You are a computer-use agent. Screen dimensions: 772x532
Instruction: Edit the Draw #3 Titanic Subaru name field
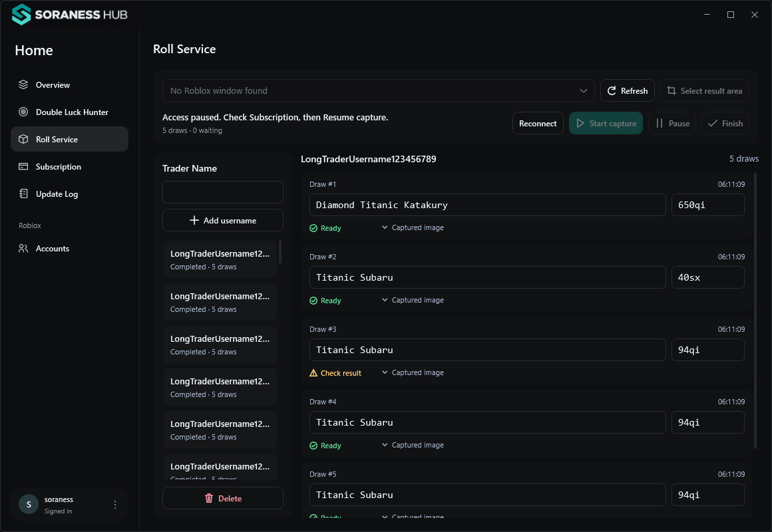(x=487, y=350)
